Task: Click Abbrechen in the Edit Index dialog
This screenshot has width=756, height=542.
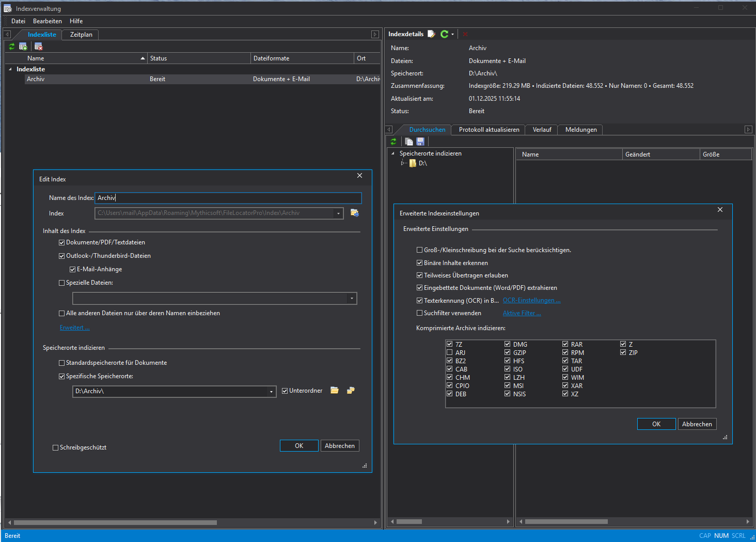Action: click(339, 446)
